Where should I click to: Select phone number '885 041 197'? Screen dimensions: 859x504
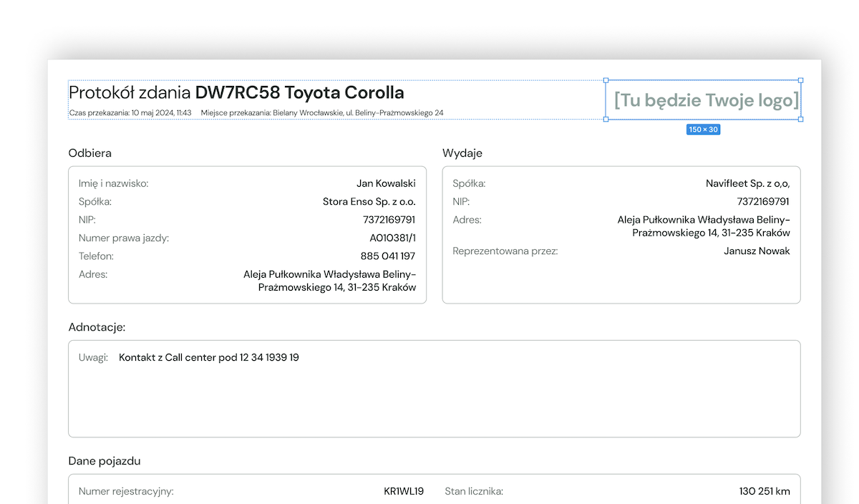click(x=388, y=256)
